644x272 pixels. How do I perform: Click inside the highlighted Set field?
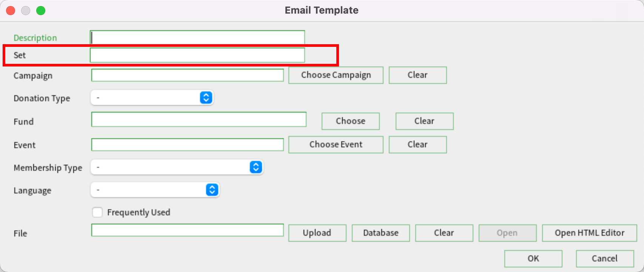(x=197, y=55)
